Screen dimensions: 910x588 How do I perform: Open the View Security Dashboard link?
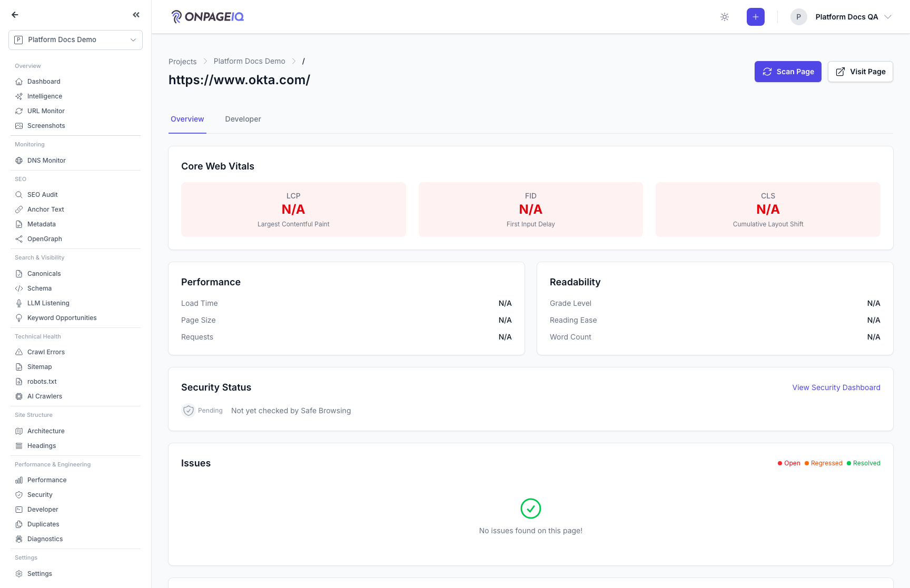click(x=836, y=387)
